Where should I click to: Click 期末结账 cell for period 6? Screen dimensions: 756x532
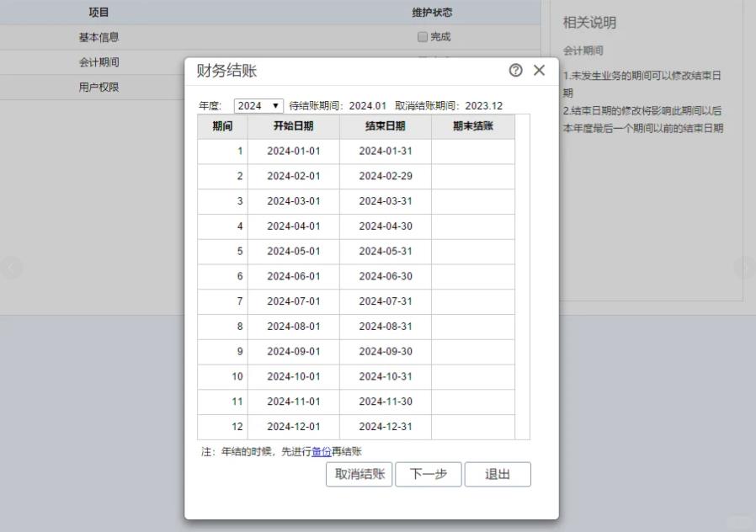pos(472,277)
